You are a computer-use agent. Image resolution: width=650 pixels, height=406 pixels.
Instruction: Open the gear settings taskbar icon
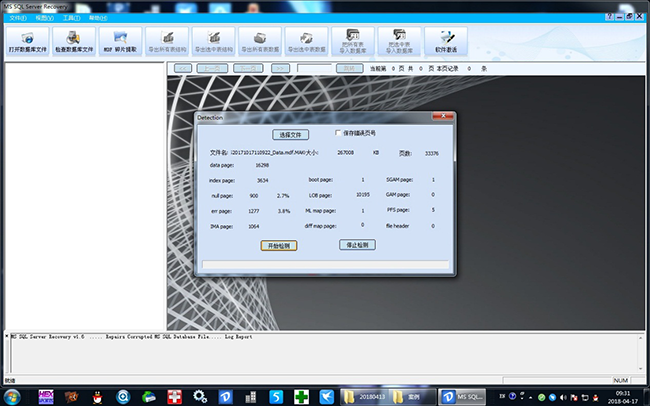pyautogui.click(x=200, y=397)
